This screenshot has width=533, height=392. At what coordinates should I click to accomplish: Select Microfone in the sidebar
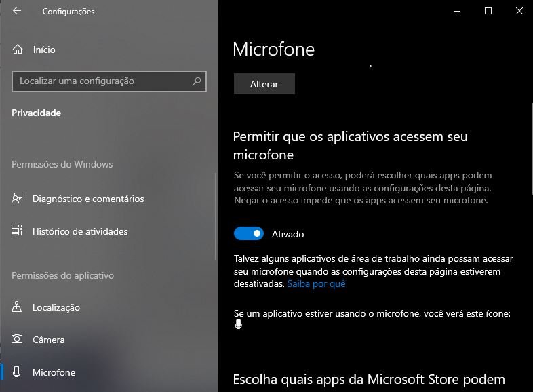107,372
